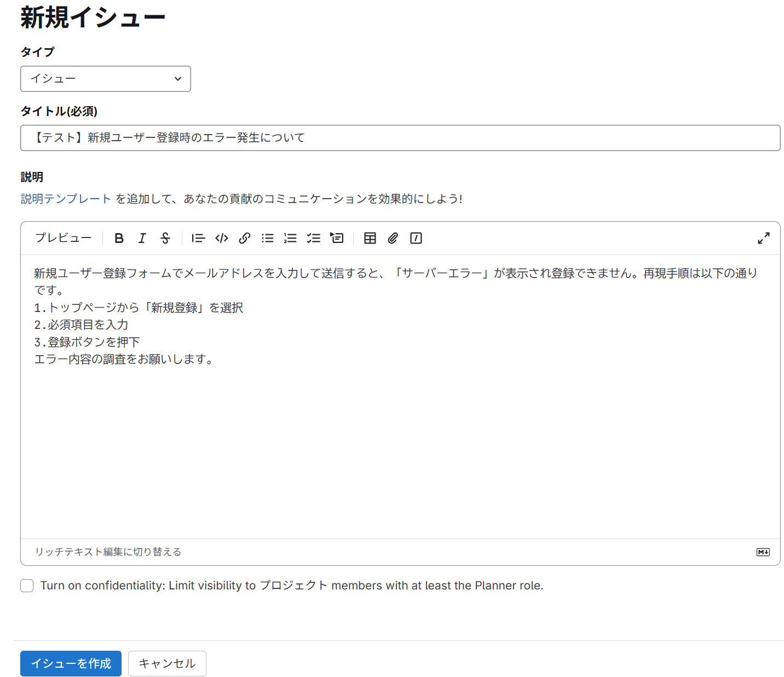
Task: Switch to プレビュー view
Action: click(64, 238)
